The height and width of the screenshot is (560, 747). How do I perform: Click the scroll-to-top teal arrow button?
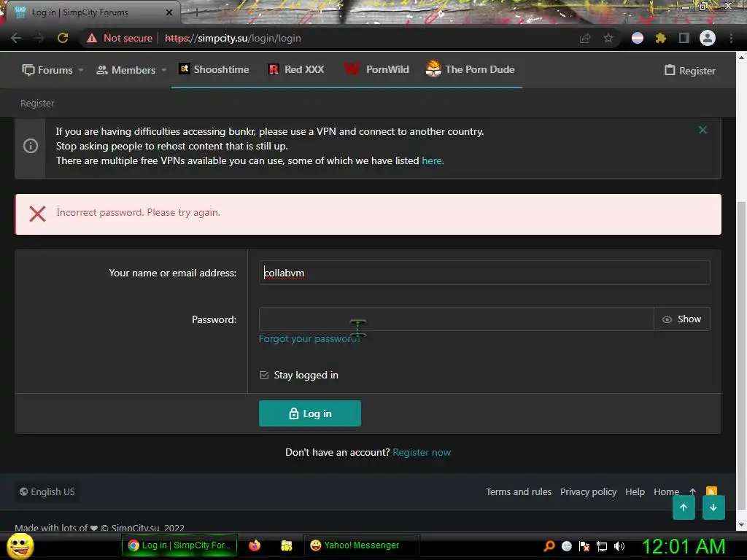click(x=684, y=507)
